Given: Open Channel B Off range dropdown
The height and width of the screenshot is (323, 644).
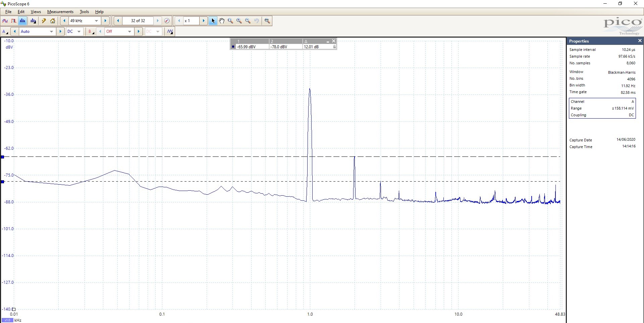Looking at the screenshot, I should pos(130,31).
